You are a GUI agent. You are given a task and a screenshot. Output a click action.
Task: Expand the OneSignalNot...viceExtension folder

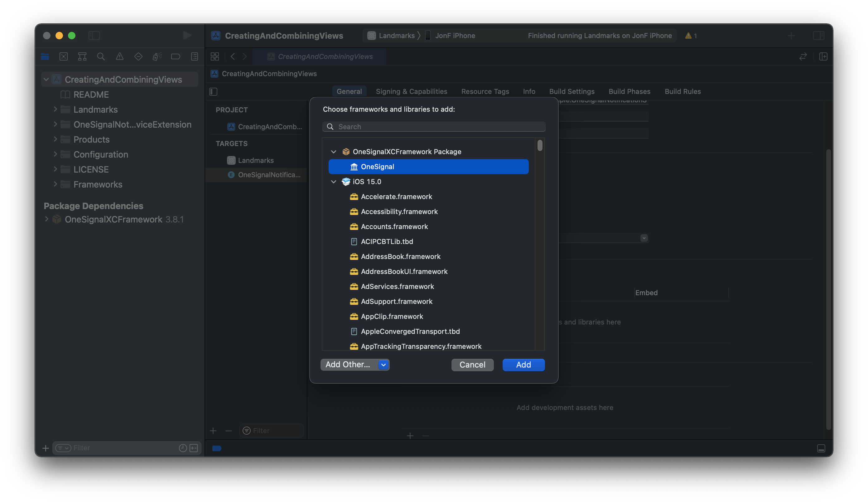[x=55, y=124]
